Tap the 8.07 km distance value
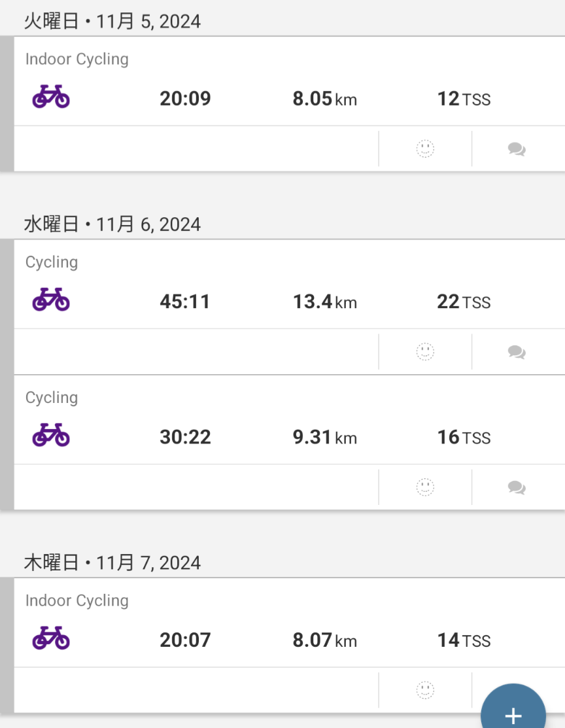Screen dimensions: 565x728 click(324, 640)
